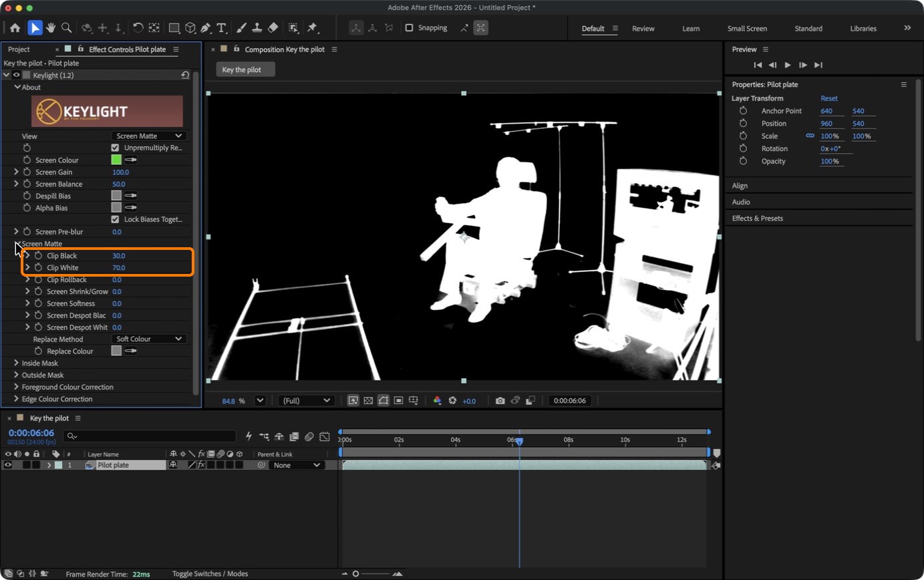Collapse the About section

pyautogui.click(x=16, y=88)
